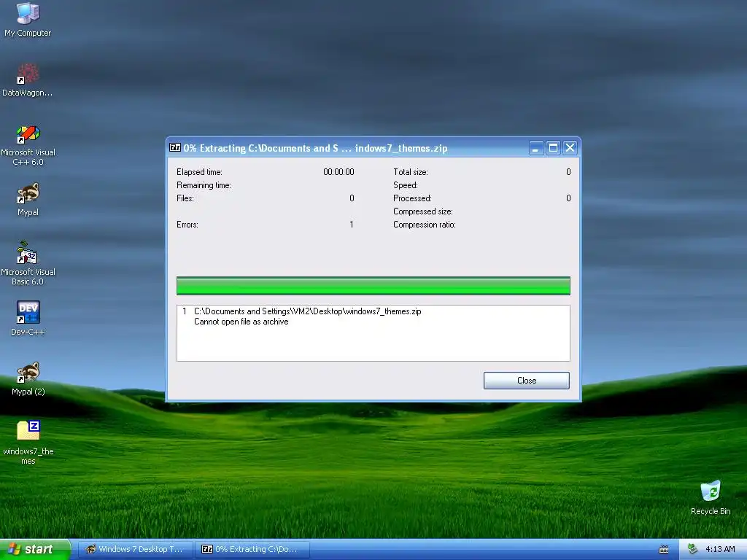The height and width of the screenshot is (560, 747).
Task: Click the green extraction progress bar
Action: click(x=373, y=286)
